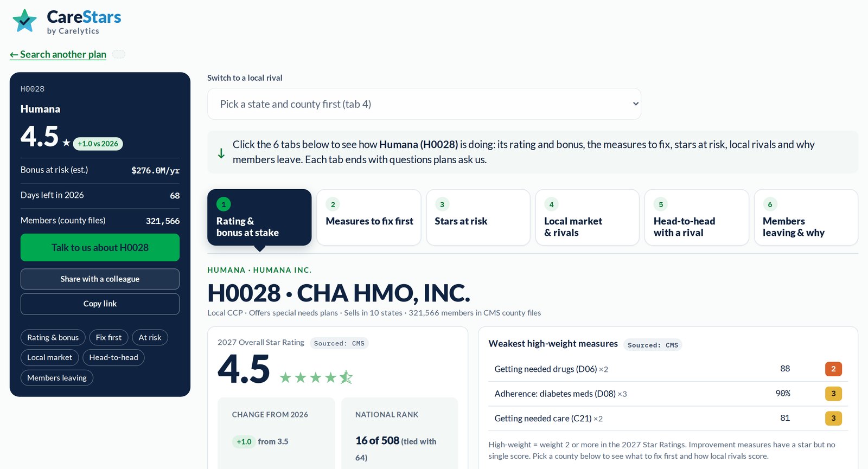Select the 'Fix first' sidebar pill
Screen dimensions: 868x469
point(108,338)
